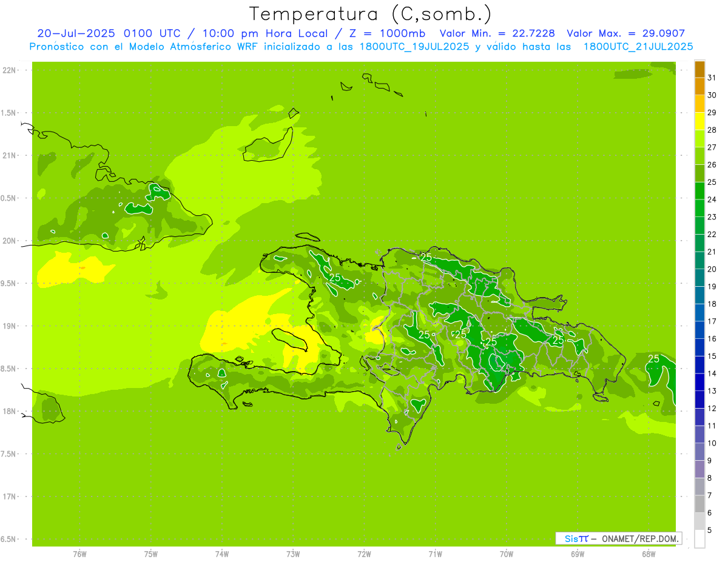Screen dimensions: 728x562
Task: Pick the 9–10 purple colorbar swatch
Action: click(699, 452)
